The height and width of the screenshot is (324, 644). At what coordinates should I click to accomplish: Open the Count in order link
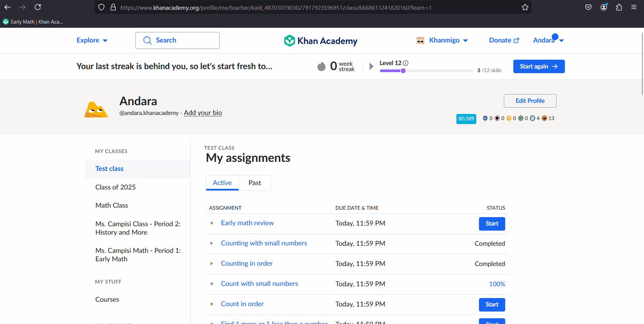coord(242,304)
